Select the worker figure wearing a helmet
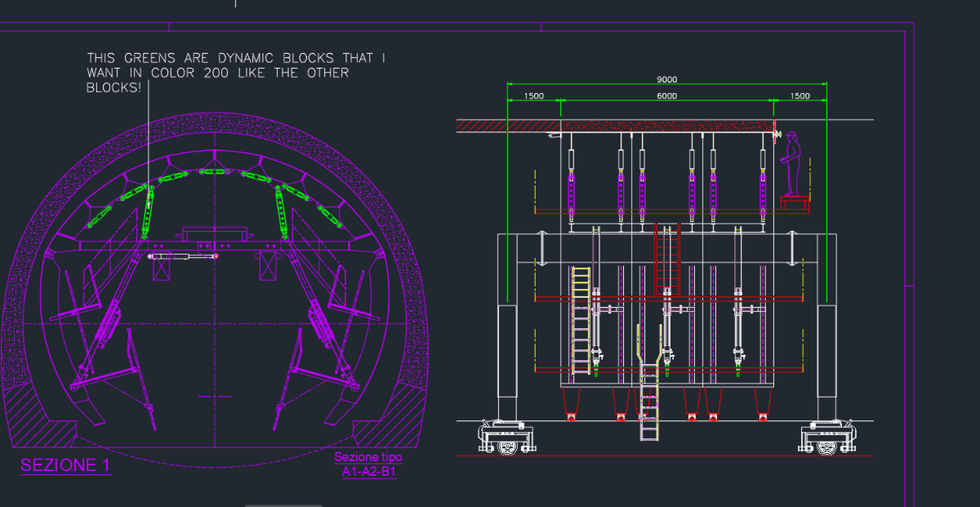Screen dimensions: 980x507 [x=791, y=163]
